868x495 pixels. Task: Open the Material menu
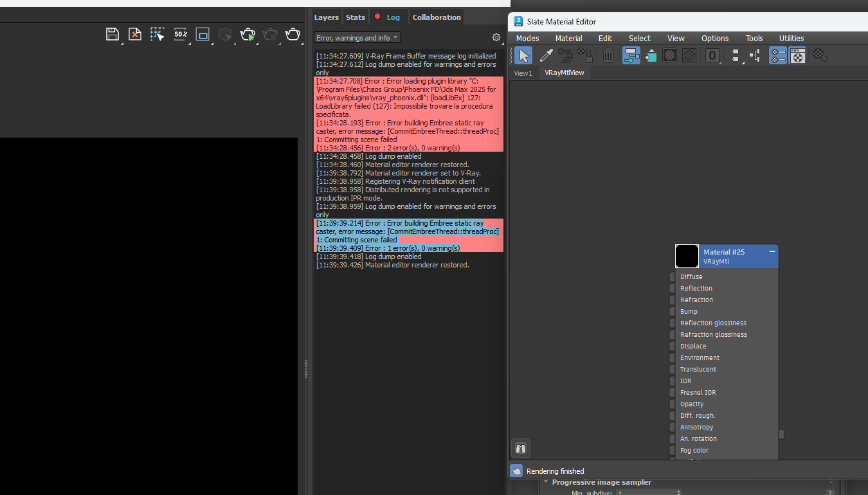tap(569, 39)
